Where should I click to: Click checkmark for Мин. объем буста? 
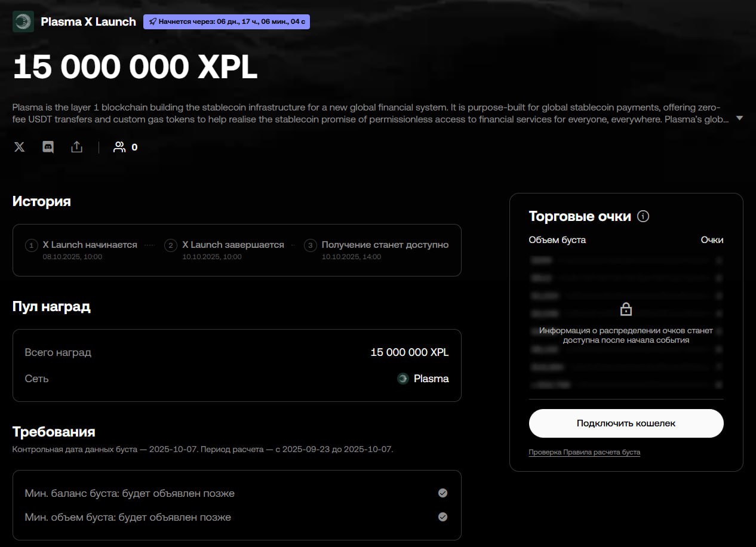(442, 517)
